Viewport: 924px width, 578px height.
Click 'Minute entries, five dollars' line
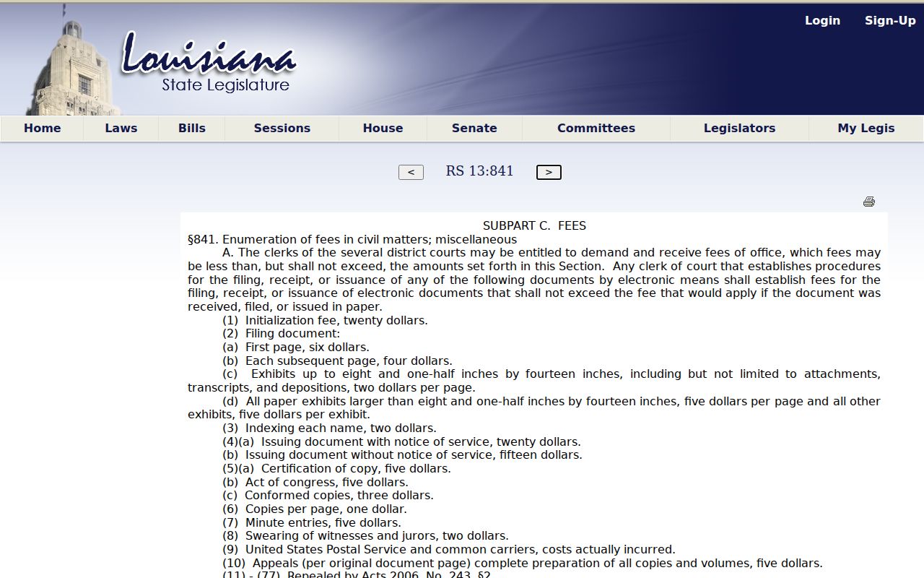point(312,523)
